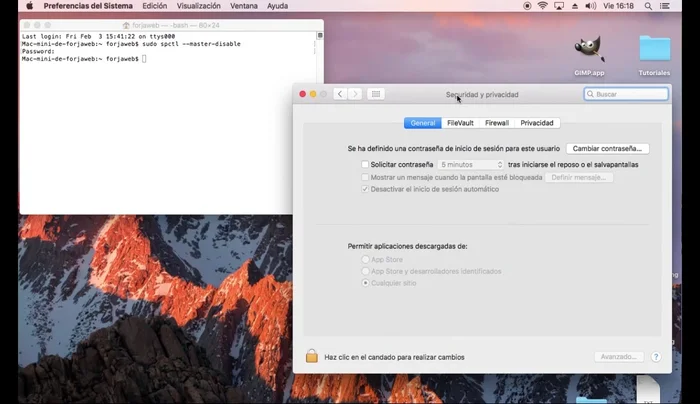Click the Terminal command prompt cursor

pos(144,59)
